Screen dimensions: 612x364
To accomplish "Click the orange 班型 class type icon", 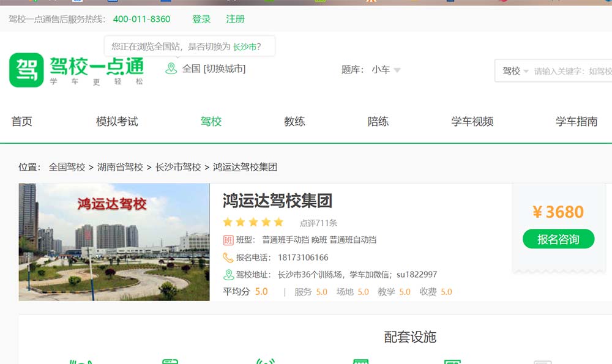I will [228, 240].
